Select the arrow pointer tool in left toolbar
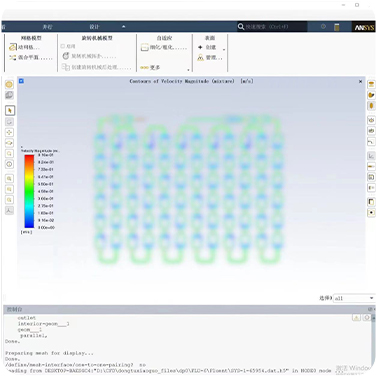This screenshot has width=377, height=377. pos(10,110)
